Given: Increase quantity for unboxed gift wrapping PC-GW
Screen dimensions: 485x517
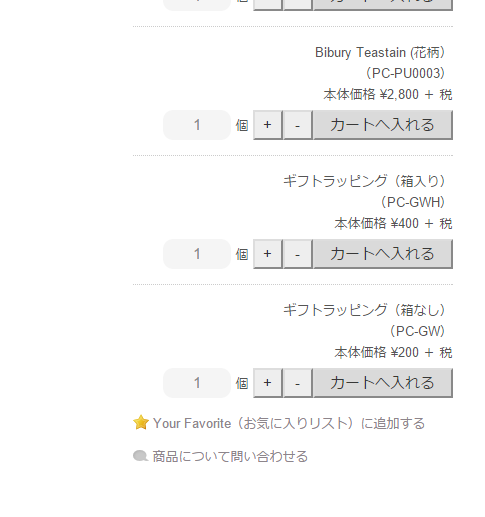Looking at the screenshot, I should coord(268,383).
